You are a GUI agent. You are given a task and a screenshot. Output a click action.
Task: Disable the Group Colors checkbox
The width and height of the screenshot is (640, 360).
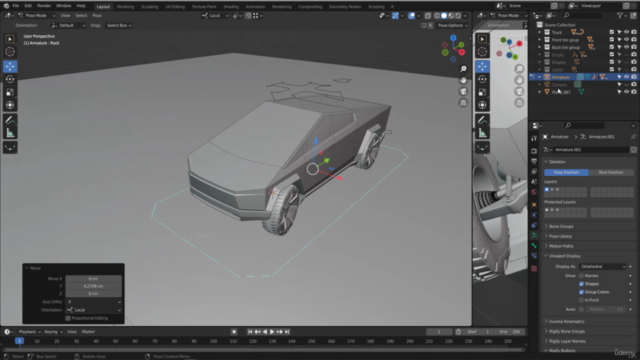[581, 292]
